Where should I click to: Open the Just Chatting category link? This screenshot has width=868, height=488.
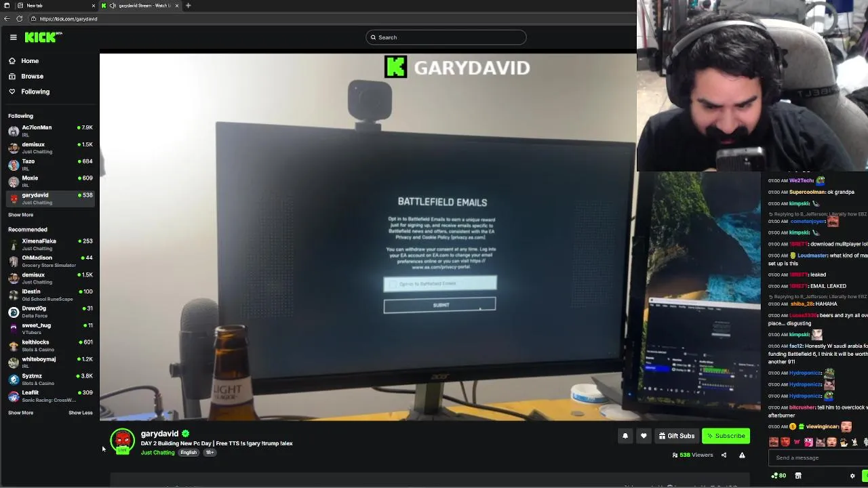[157, 453]
